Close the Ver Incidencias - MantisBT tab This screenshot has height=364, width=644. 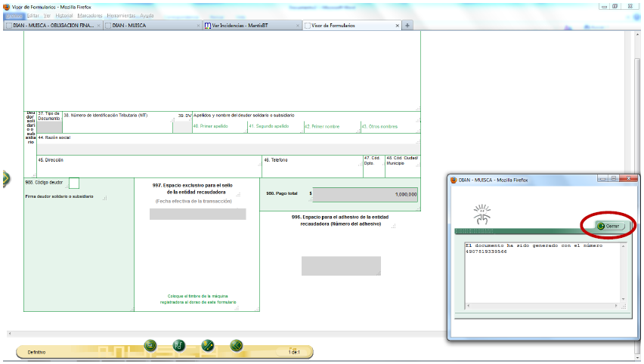[298, 26]
